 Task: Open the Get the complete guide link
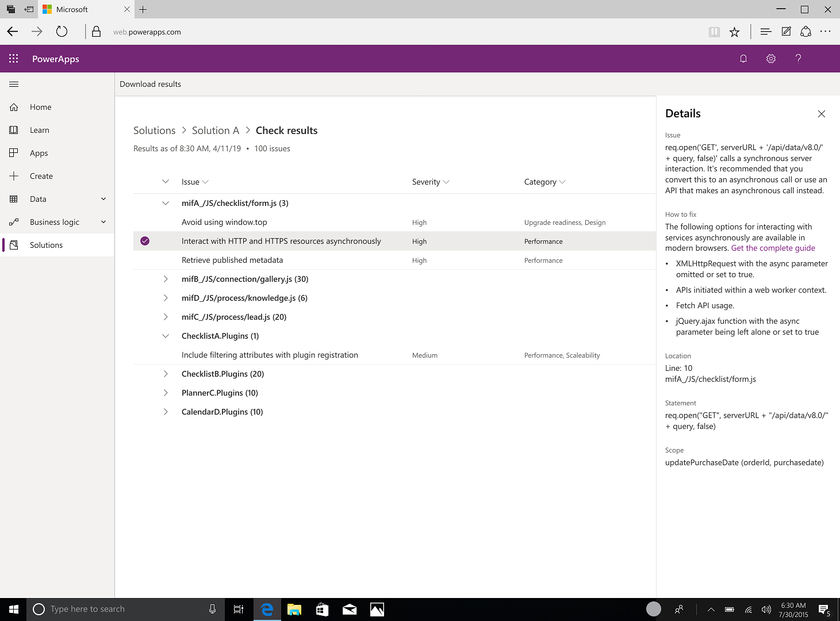(x=773, y=248)
